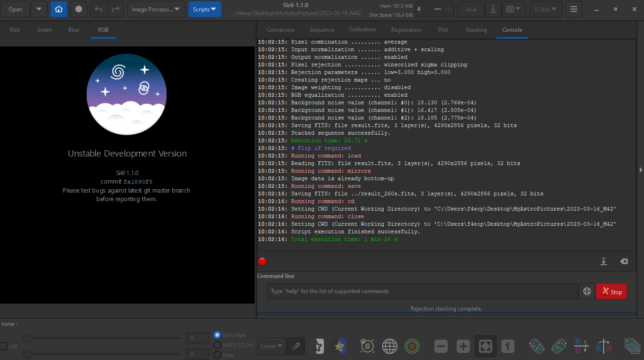Enable the cut checkbox

pyautogui.click(x=4, y=346)
